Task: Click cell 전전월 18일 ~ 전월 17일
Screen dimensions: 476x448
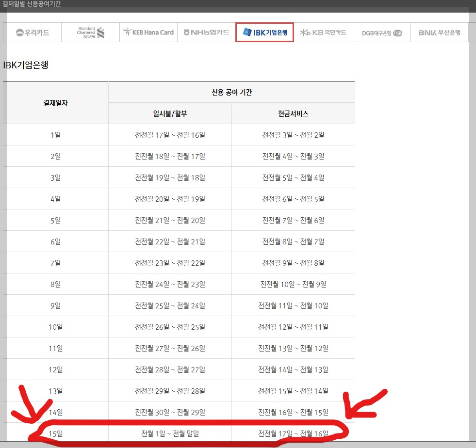Action: point(170,156)
